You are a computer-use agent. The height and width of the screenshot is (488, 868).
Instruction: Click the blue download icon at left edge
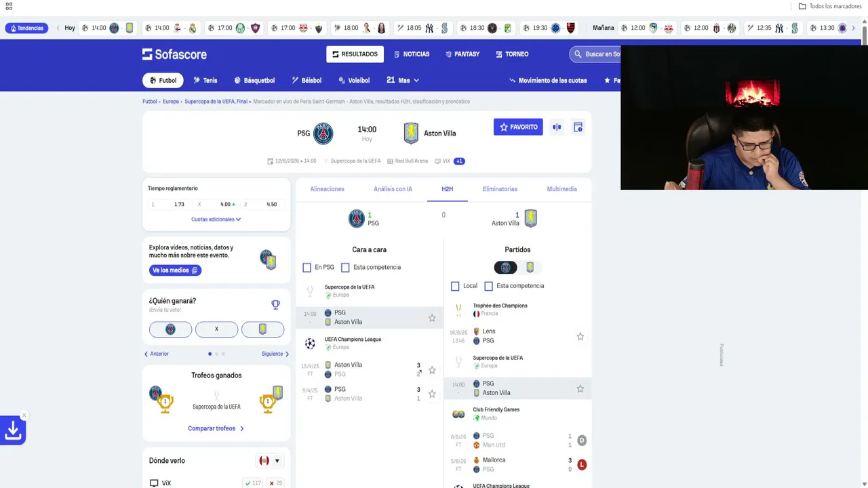click(13, 430)
